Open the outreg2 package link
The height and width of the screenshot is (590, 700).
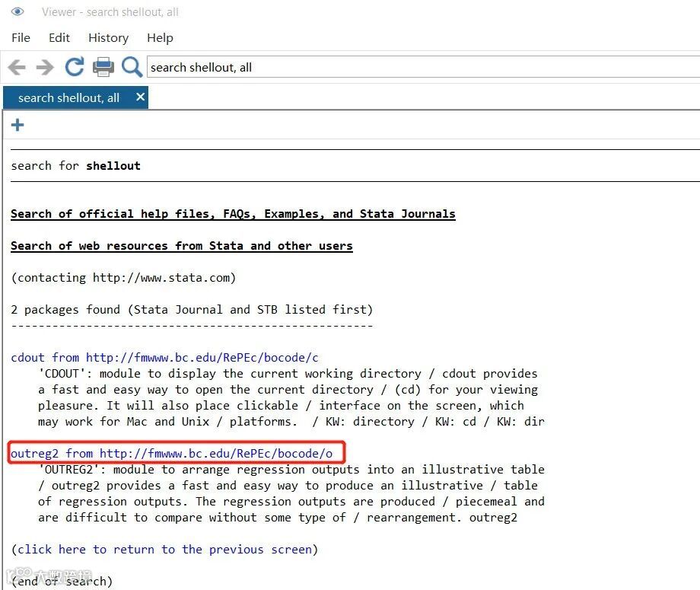[172, 453]
